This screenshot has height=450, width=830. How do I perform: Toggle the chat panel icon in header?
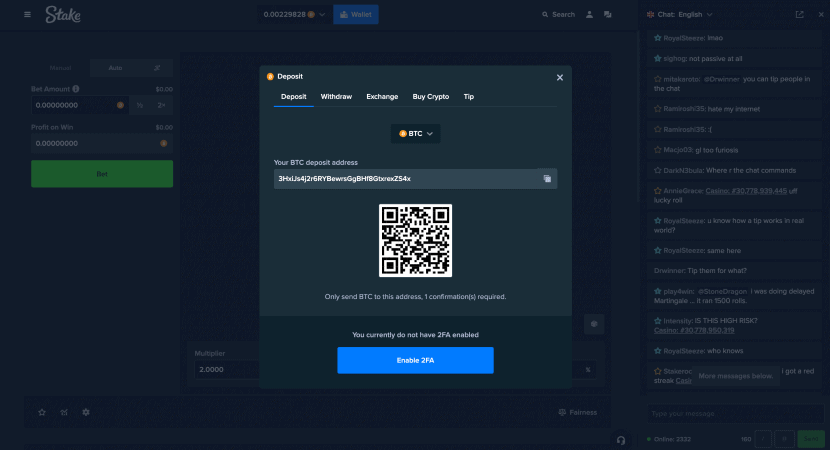point(608,14)
